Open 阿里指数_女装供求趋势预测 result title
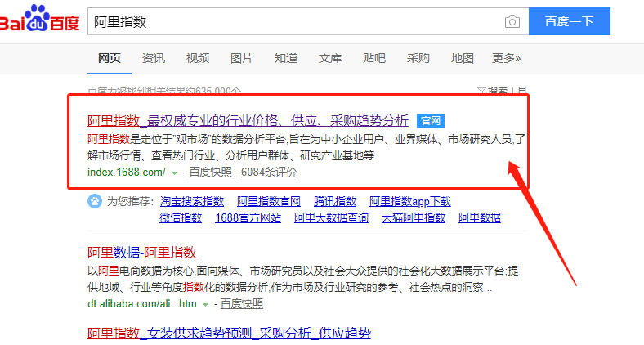The width and height of the screenshot is (644, 345). point(229,333)
